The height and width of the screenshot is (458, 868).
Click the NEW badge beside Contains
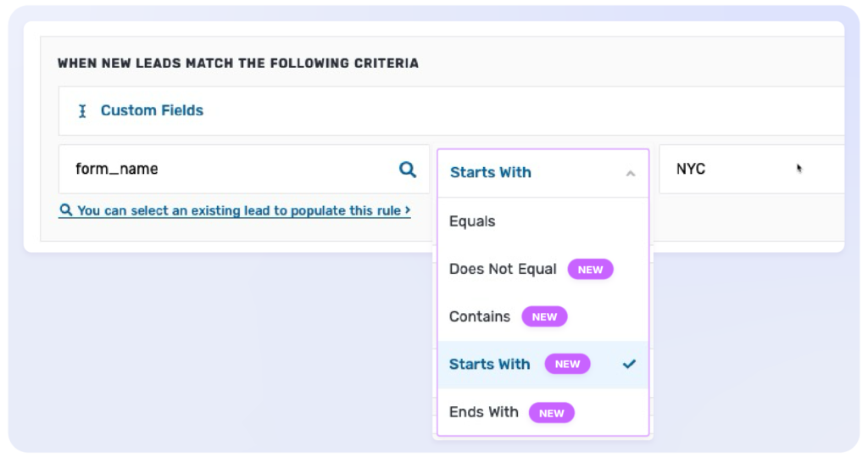(x=544, y=316)
